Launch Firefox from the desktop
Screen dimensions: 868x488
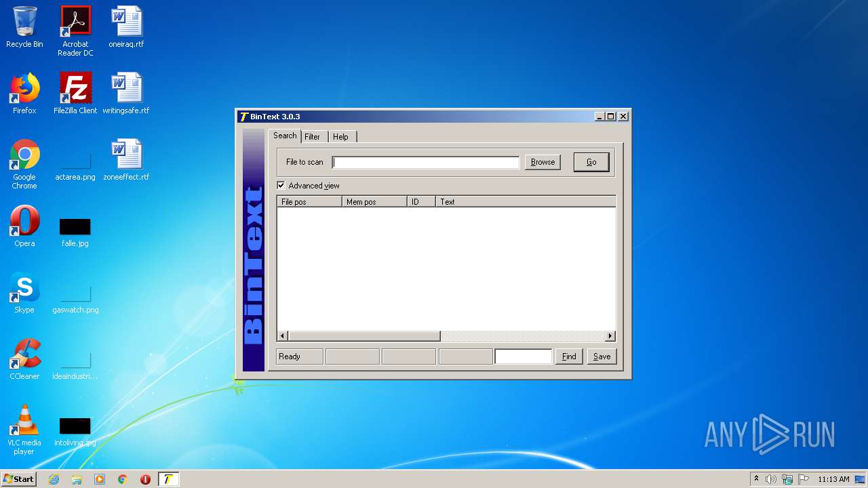(24, 94)
